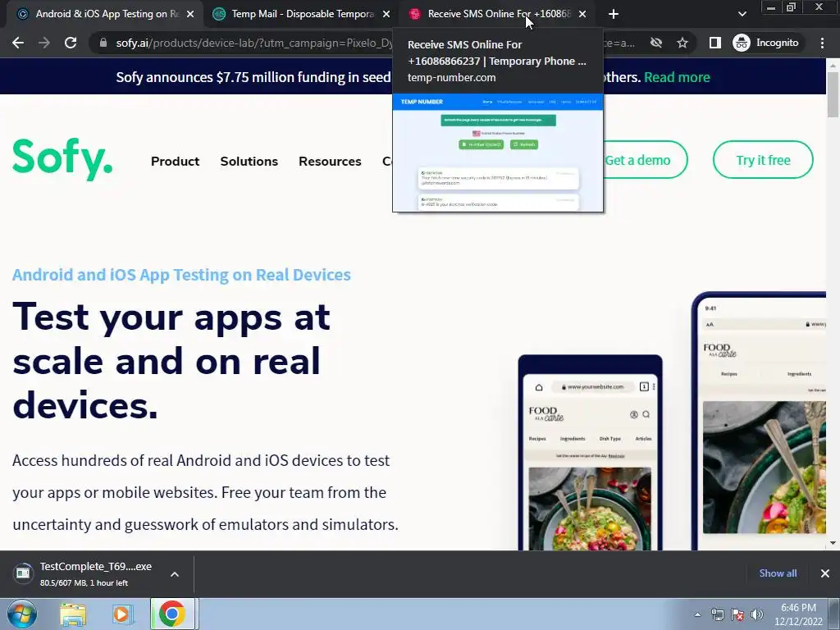840x630 pixels.
Task: Switch to the Temp Mail tab
Action: pos(301,14)
